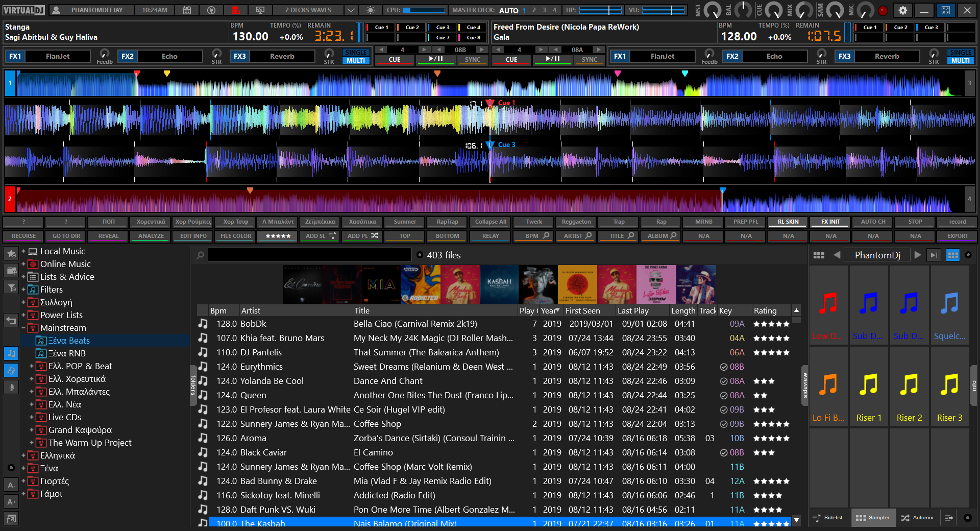
Task: Click the user profile icon beside PHANTOMDEEJAY
Action: (x=56, y=10)
